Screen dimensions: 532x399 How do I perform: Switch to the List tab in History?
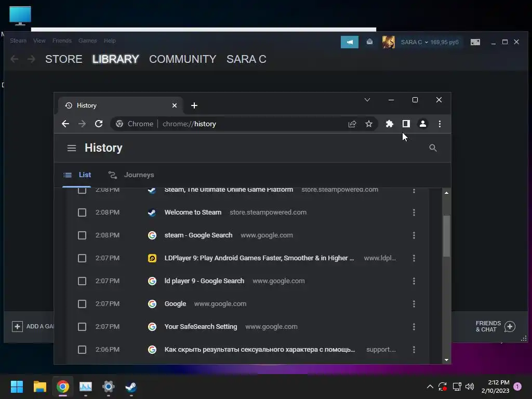click(77, 175)
